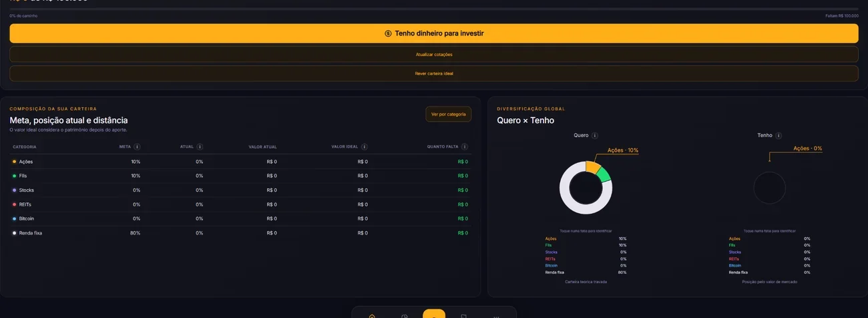Click the empty Tenho donut chart
This screenshot has height=318, width=868.
[x=769, y=188]
